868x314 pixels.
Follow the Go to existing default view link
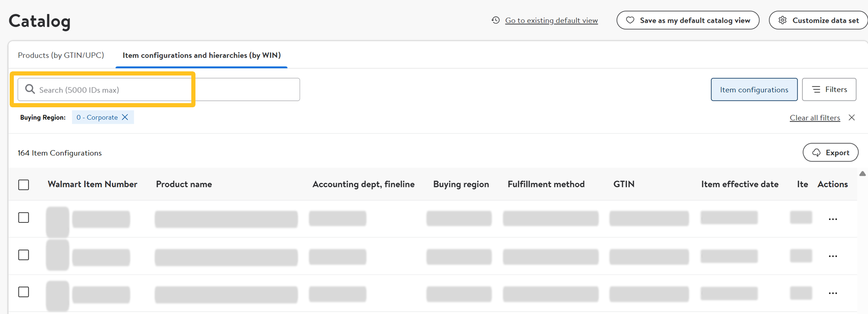click(551, 20)
